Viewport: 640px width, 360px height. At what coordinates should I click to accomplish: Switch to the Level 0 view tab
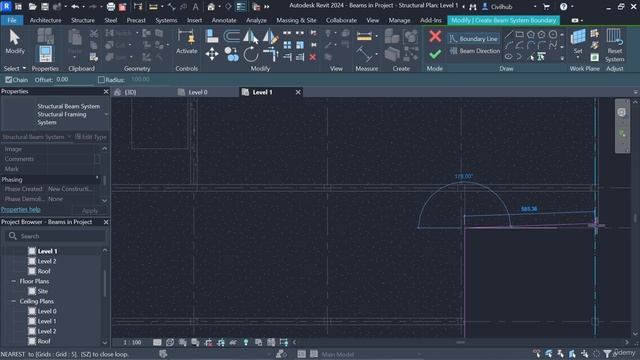tap(198, 92)
